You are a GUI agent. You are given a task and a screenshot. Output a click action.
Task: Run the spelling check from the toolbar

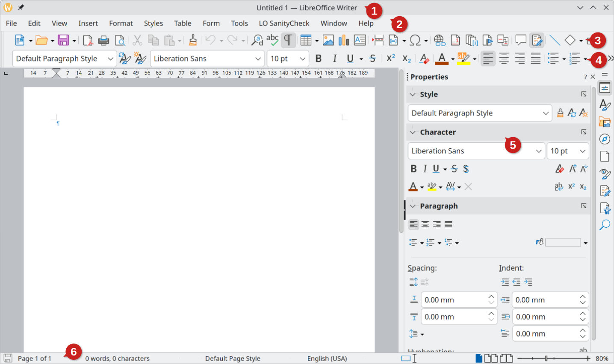point(272,40)
